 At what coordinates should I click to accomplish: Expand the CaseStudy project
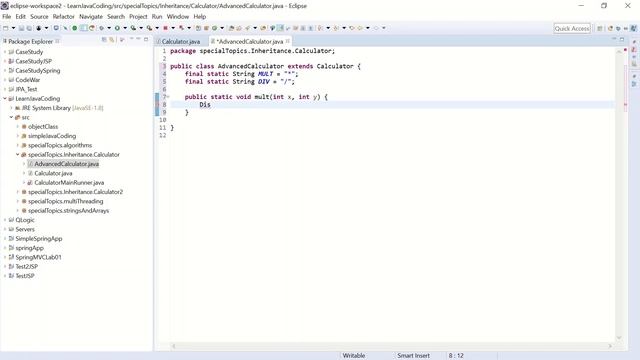click(x=4, y=52)
